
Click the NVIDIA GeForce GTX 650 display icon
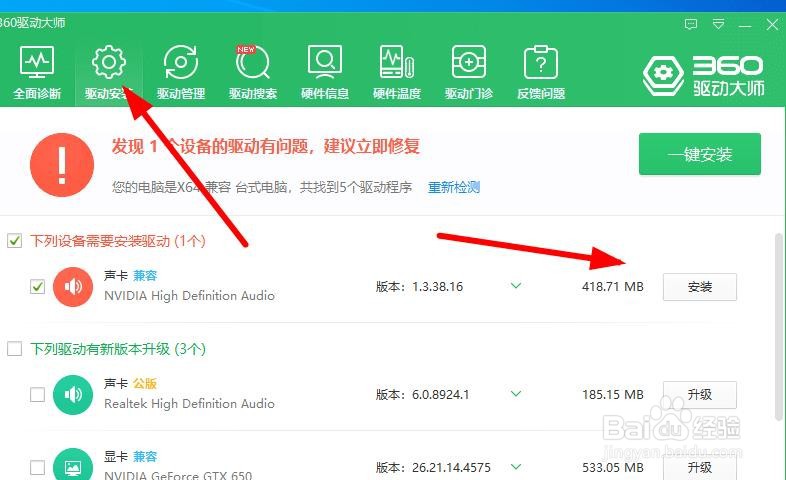[x=73, y=465]
